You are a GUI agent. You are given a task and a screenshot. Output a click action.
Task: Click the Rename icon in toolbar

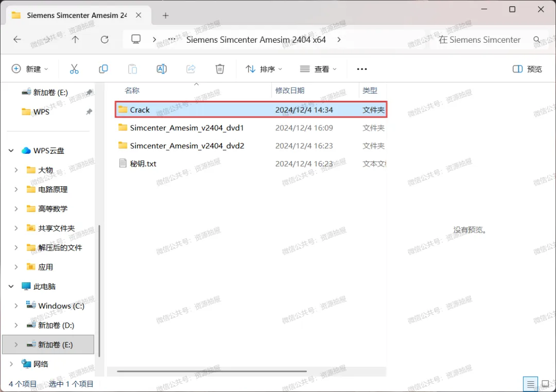tap(162, 69)
